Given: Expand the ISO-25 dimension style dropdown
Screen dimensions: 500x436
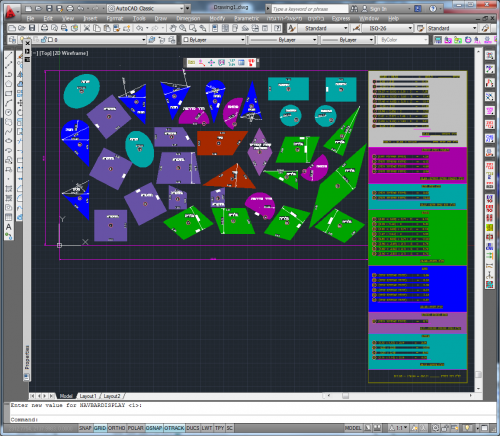Looking at the screenshot, I should coord(388,28).
